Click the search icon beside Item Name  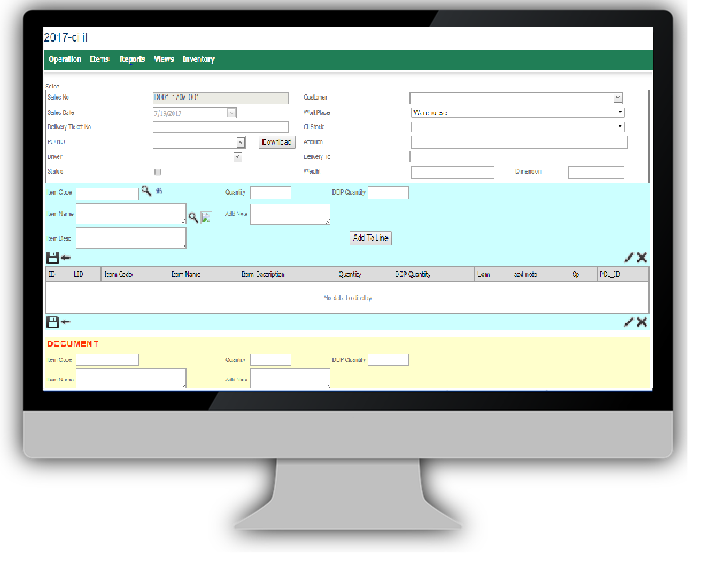click(193, 216)
